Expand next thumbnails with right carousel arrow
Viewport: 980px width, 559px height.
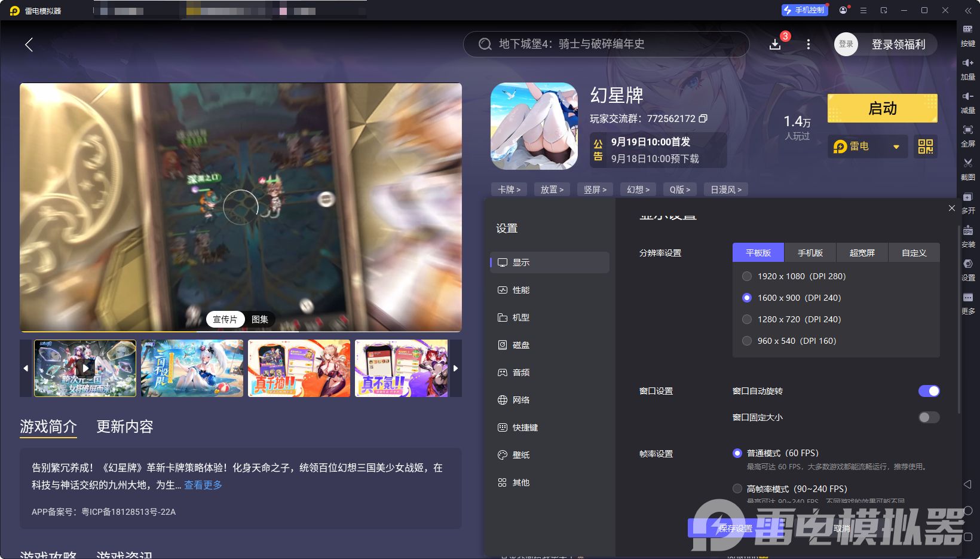click(x=455, y=368)
